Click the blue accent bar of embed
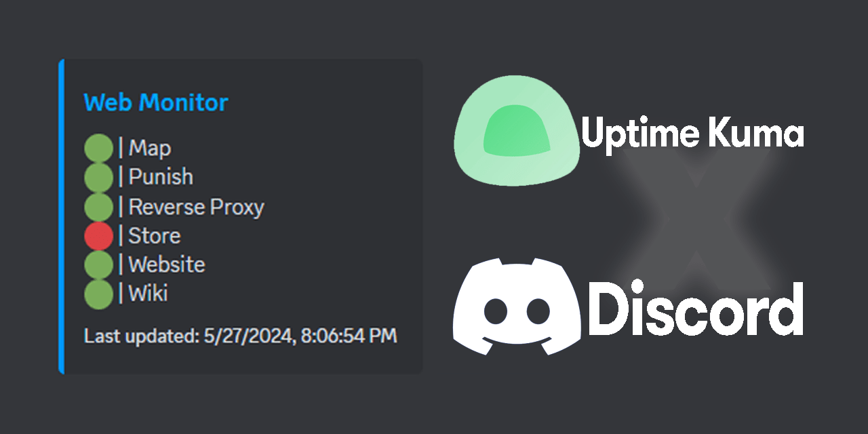868x434 pixels. click(x=61, y=216)
